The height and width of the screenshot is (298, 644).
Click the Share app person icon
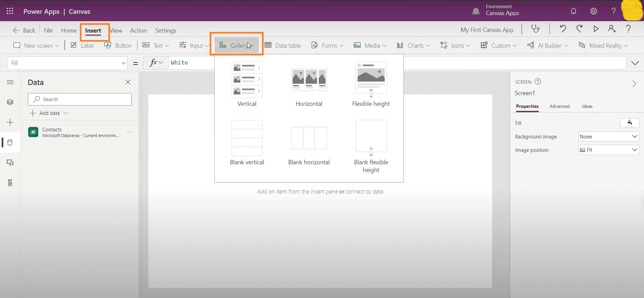[x=612, y=29]
